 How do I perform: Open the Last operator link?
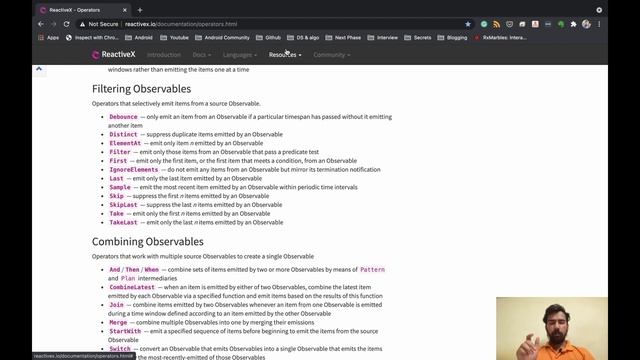click(116, 178)
